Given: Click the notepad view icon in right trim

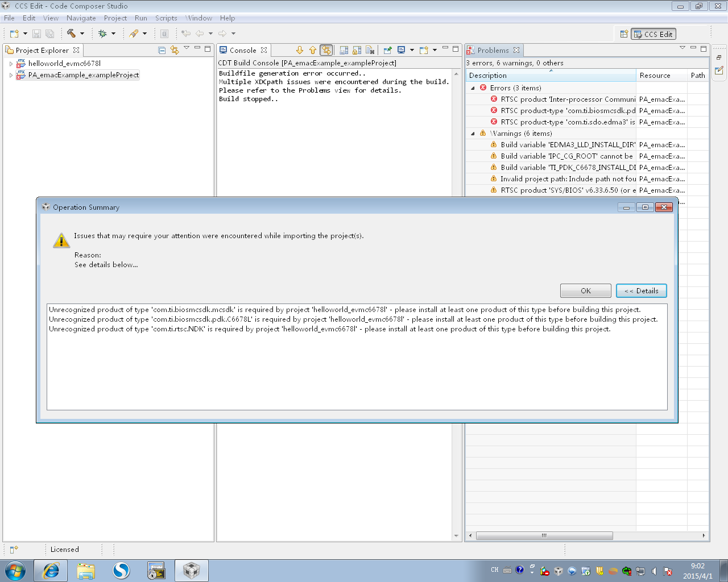Looking at the screenshot, I should (x=719, y=70).
